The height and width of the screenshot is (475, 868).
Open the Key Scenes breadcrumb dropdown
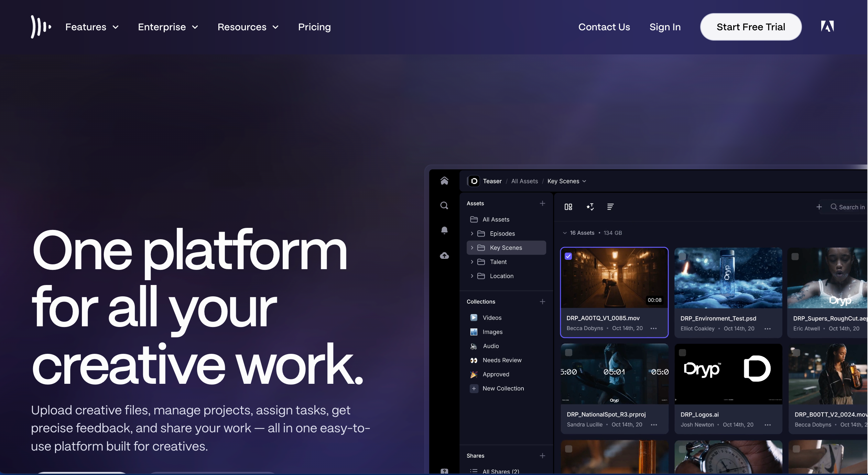pos(566,181)
